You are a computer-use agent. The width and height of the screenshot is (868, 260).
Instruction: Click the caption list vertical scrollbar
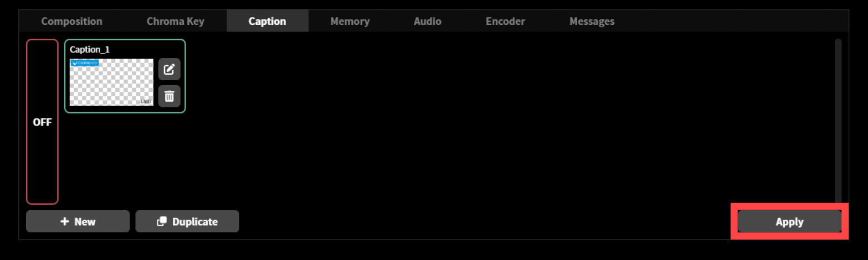pos(838,121)
